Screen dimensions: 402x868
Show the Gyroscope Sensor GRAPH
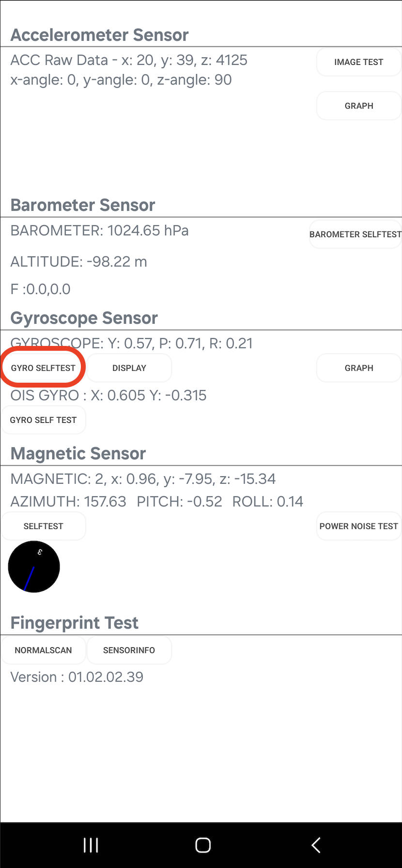[358, 368]
